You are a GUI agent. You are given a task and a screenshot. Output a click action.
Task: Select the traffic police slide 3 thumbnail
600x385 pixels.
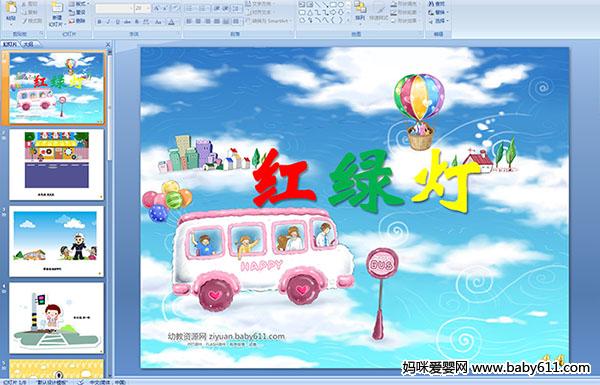(56, 241)
